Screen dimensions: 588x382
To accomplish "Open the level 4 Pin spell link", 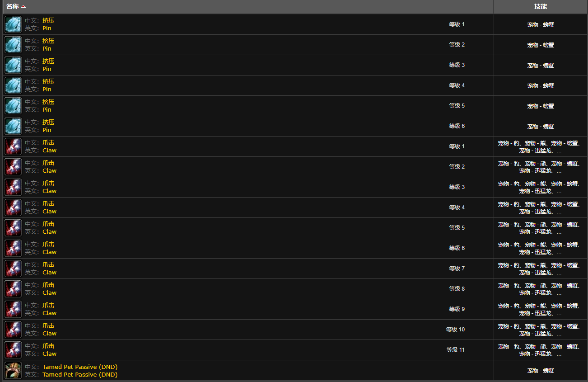I will [47, 89].
